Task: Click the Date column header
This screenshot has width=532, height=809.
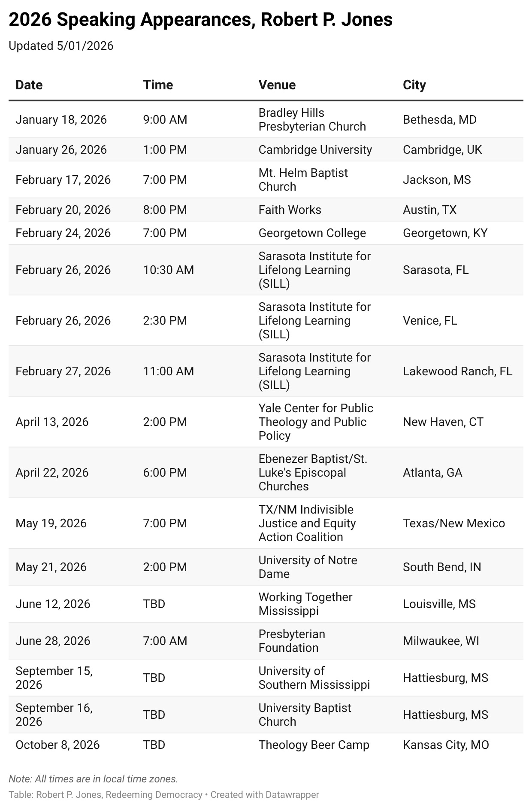Action: (x=29, y=85)
